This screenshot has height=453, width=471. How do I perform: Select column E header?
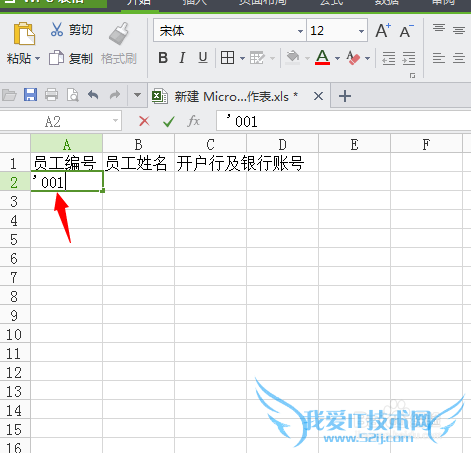tap(354, 144)
